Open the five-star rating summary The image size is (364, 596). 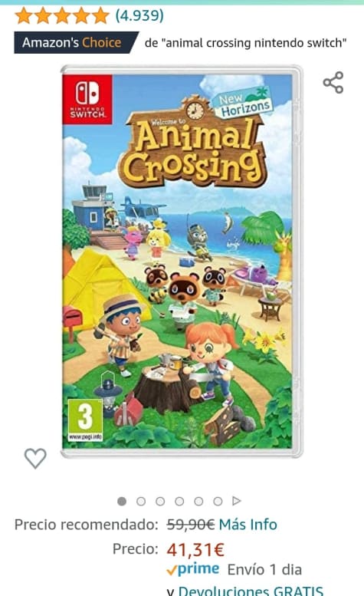62,16
